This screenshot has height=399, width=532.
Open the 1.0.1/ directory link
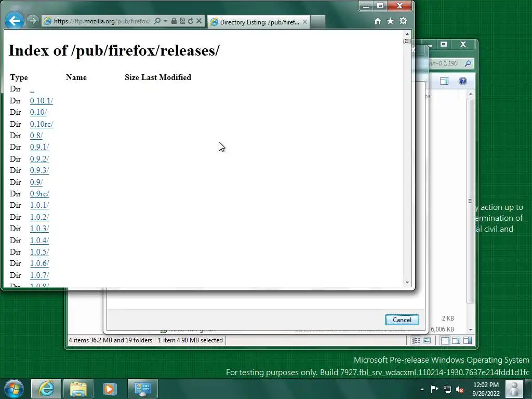(x=39, y=205)
